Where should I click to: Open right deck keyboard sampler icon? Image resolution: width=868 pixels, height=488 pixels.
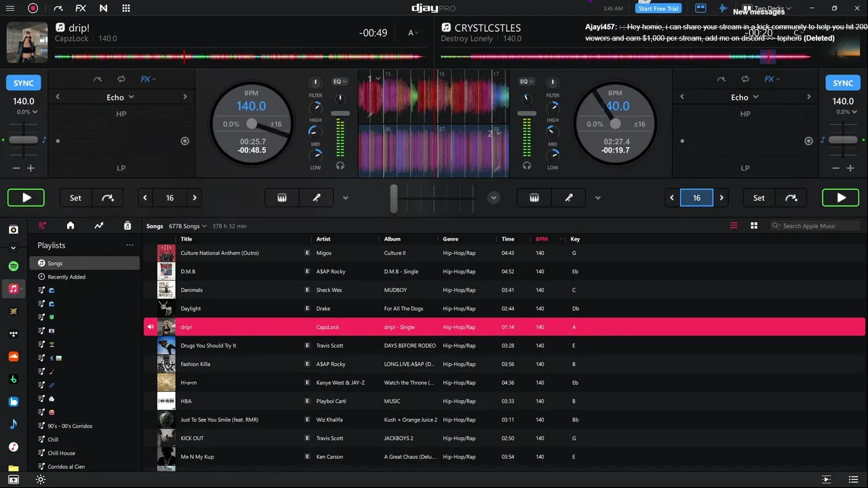click(x=534, y=198)
